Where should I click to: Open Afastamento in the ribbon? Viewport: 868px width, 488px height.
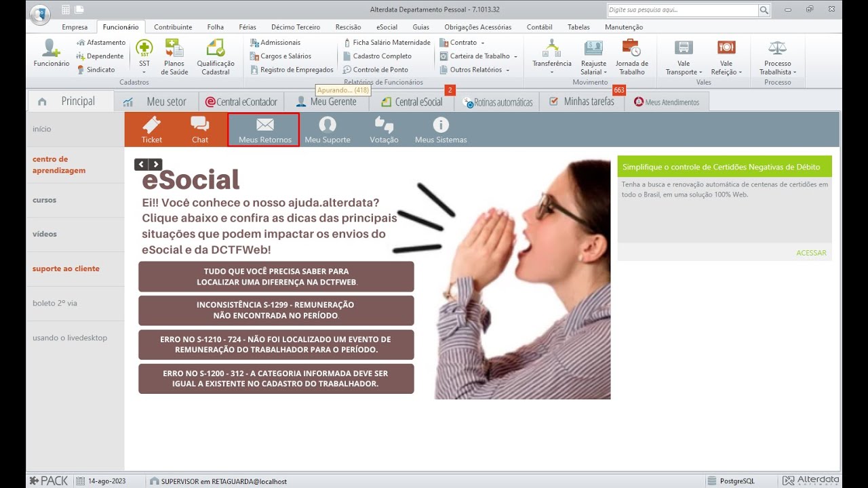pyautogui.click(x=101, y=43)
